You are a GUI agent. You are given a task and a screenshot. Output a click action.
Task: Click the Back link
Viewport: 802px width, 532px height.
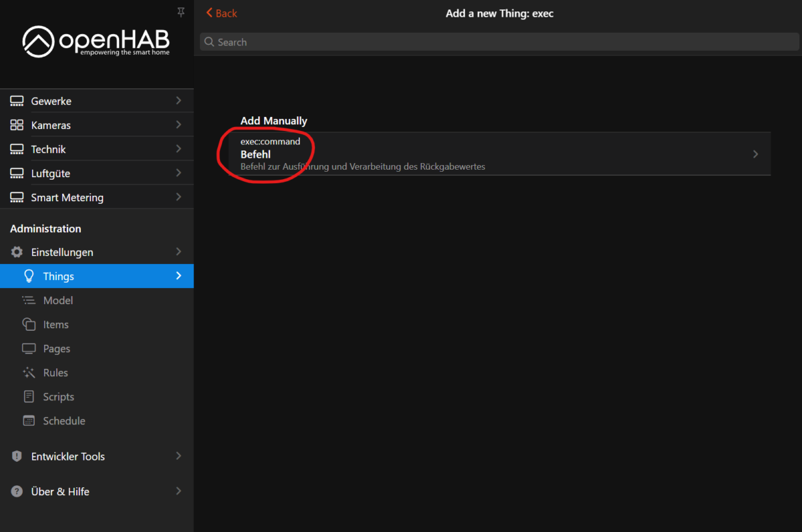click(x=221, y=13)
